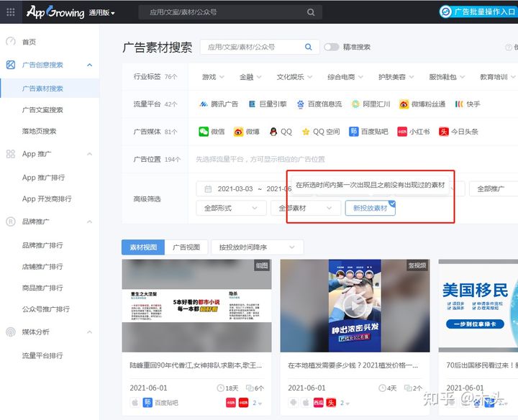Select the 小红书 media icon
518x420 pixels.
[x=402, y=132]
